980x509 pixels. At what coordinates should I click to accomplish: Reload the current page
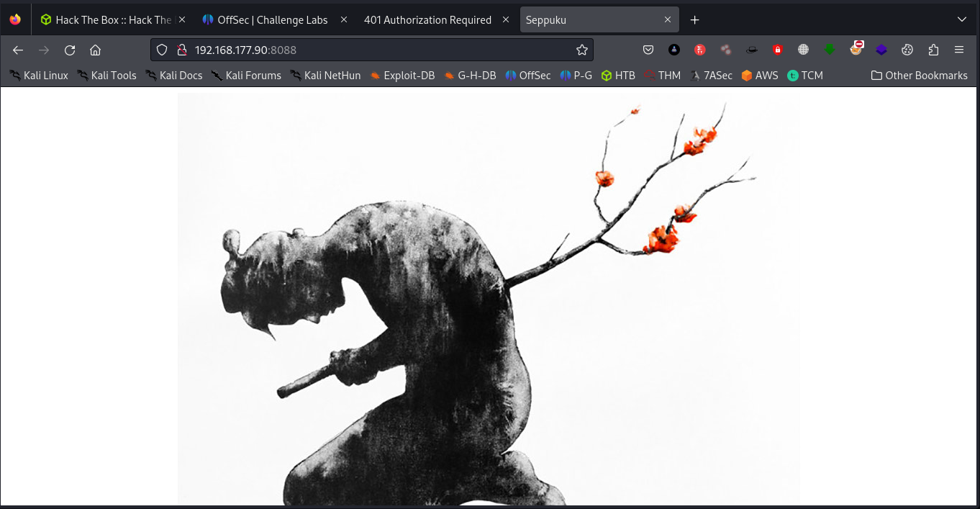70,50
